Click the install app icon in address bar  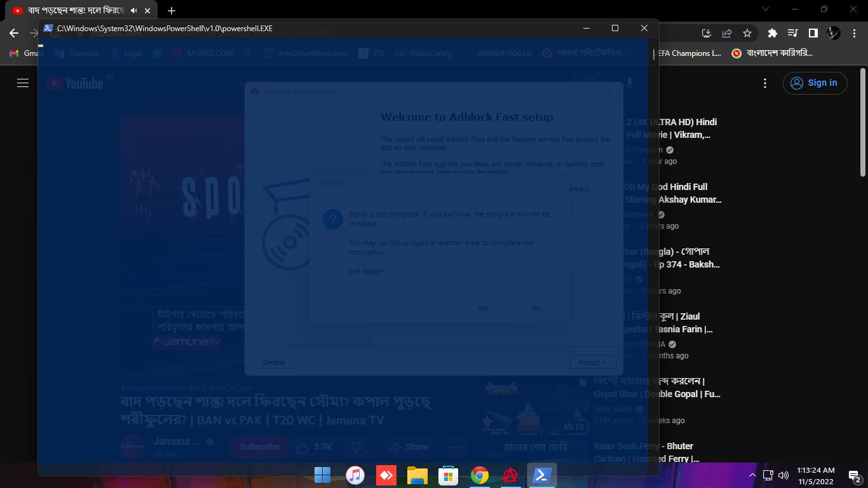(706, 33)
